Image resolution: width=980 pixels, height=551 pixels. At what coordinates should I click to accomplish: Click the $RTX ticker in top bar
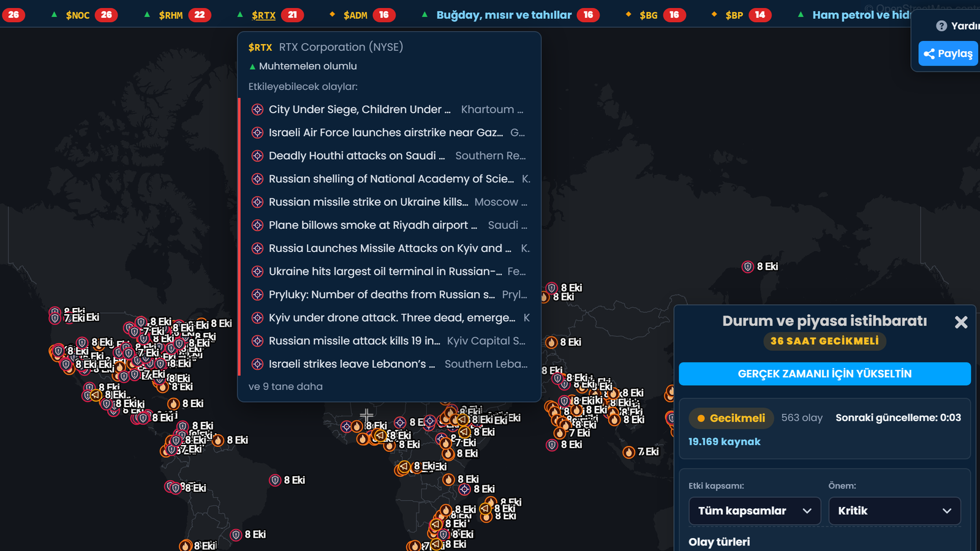pos(270,15)
